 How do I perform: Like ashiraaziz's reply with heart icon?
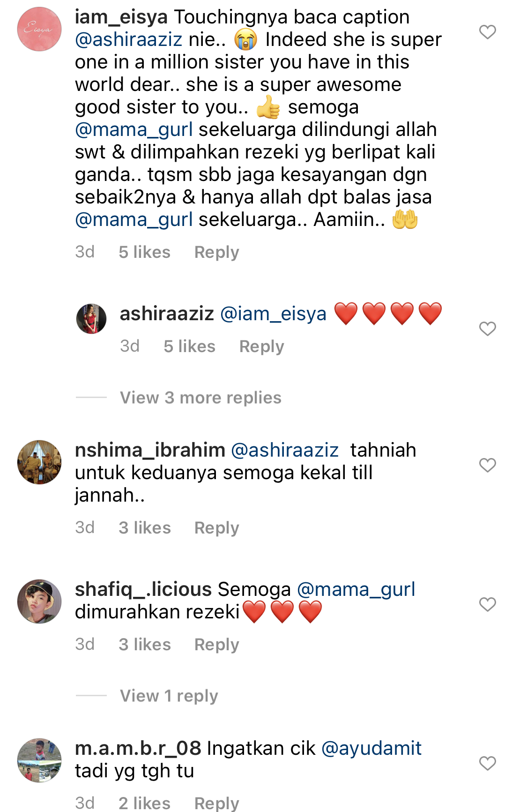tap(487, 329)
